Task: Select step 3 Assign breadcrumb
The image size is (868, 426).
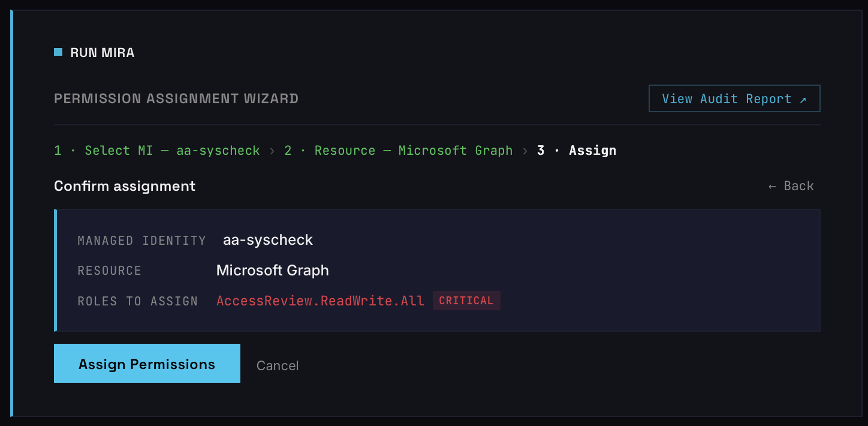Action: (x=577, y=151)
